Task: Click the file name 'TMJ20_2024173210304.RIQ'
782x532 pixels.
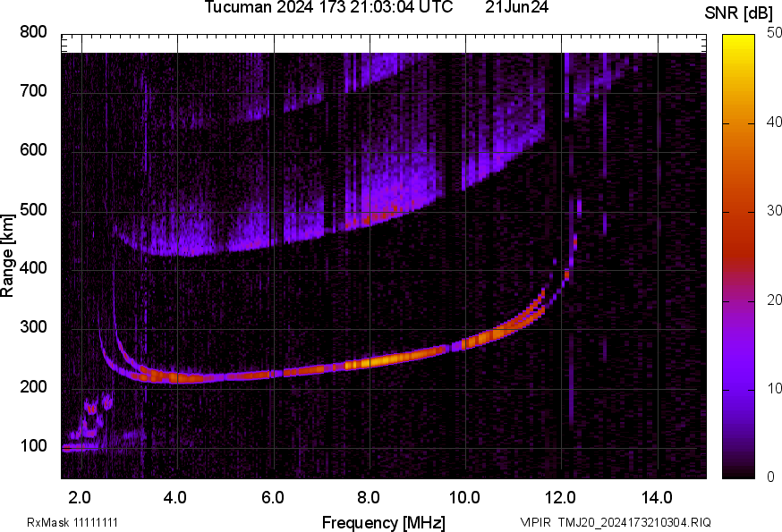Action: (634, 522)
